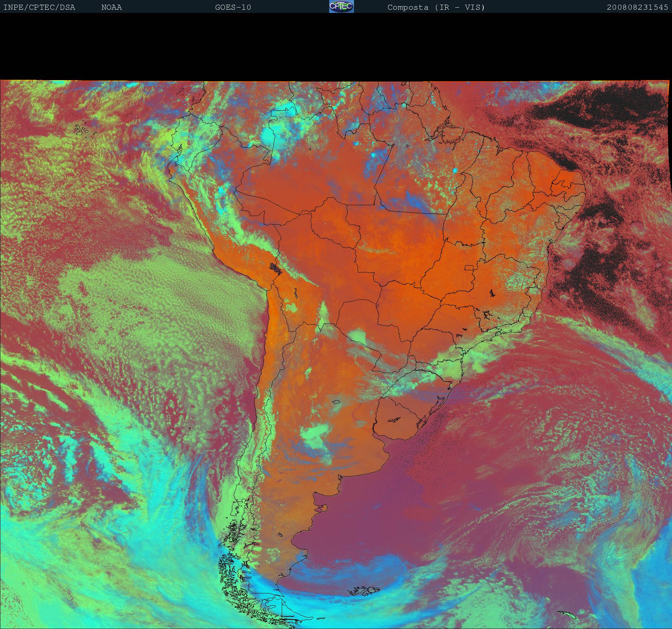Click the Distrito Federal square in Brazil
Image resolution: width=672 pixels, height=629 pixels.
pos(469,267)
